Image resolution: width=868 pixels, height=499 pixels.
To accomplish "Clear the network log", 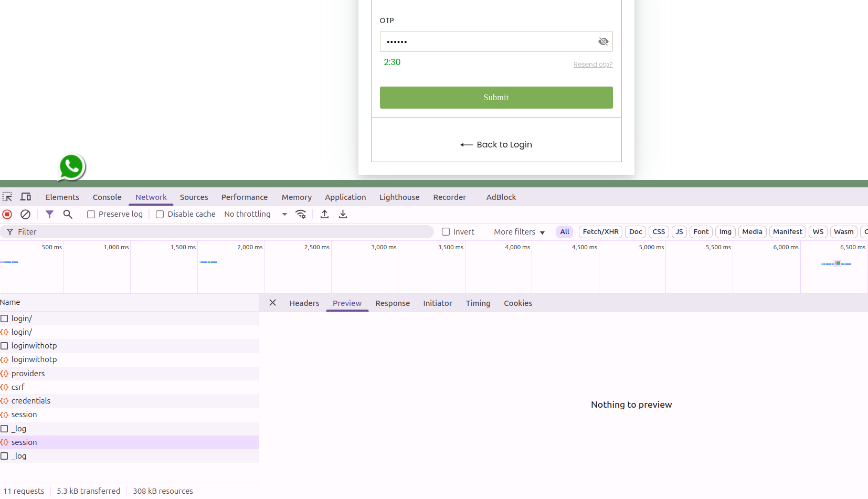I will (x=25, y=214).
